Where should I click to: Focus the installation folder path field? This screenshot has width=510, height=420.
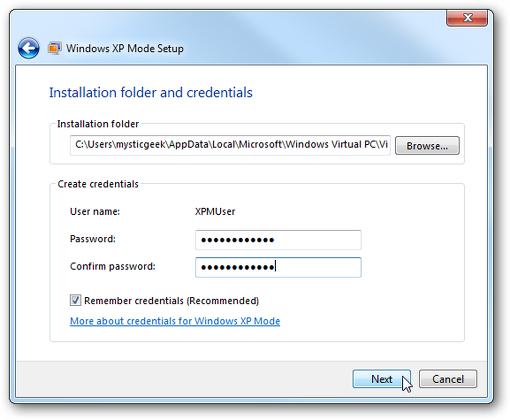point(230,145)
